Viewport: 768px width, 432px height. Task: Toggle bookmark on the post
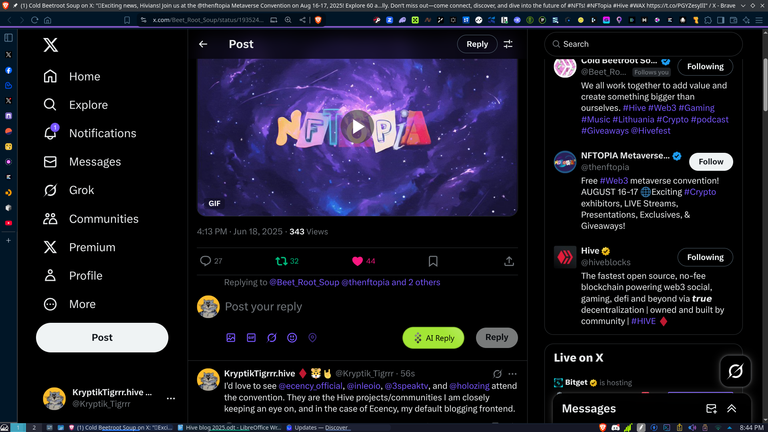click(x=433, y=261)
